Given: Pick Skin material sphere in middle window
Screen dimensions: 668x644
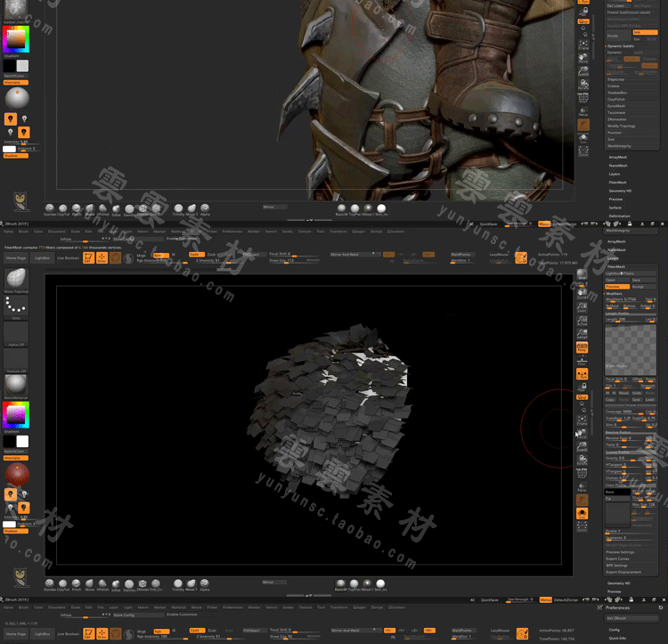Looking at the screenshot, I should click(x=380, y=585).
